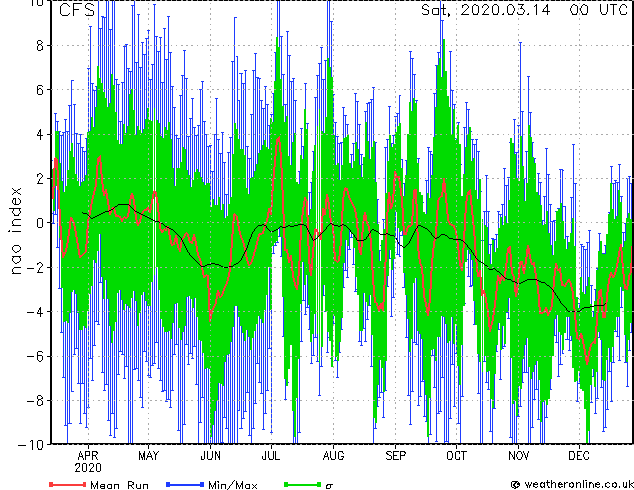Screen dimensions: 634x490
Task: Click the green sigma legend line sample
Action: click(303, 484)
